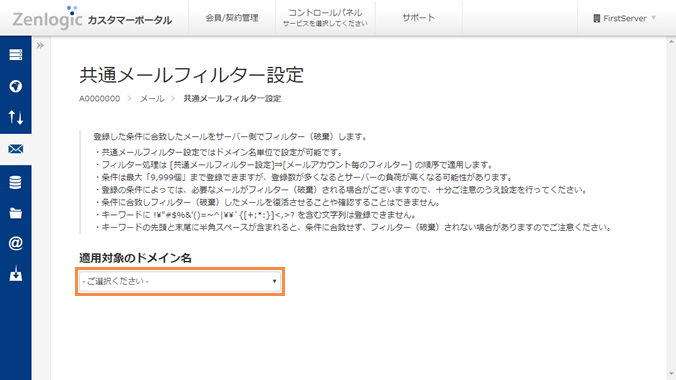Click the 9,999個 limit note line
The height and width of the screenshot is (380, 676).
pos(303,177)
